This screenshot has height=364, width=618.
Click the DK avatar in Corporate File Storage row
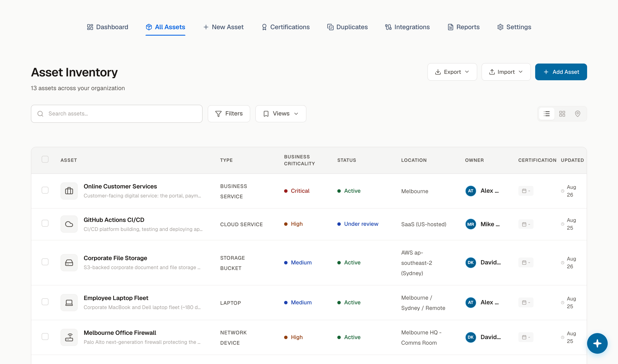471,263
